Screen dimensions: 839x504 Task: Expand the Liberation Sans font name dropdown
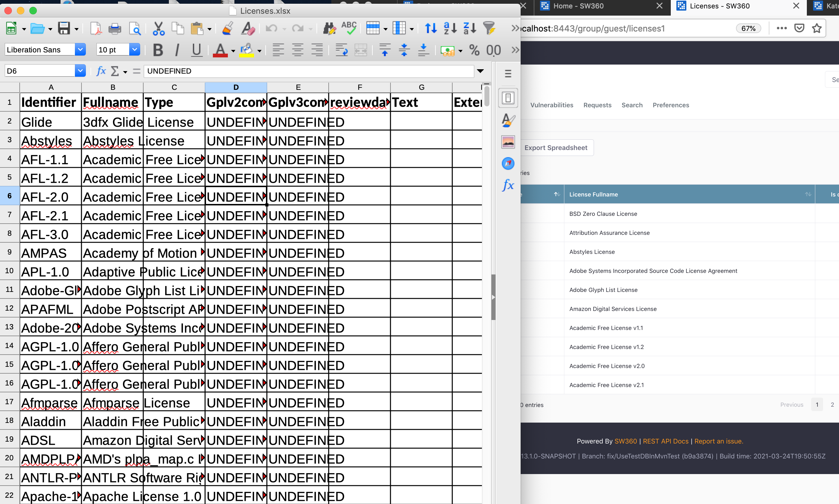[x=80, y=50]
